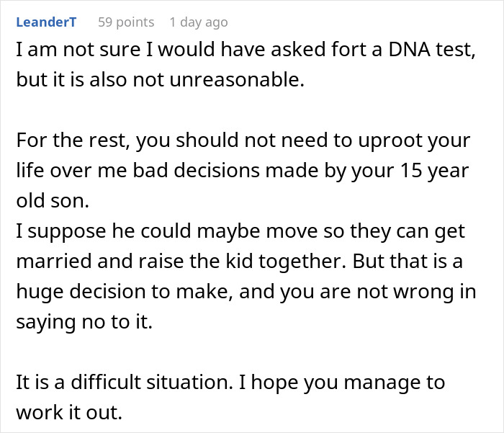
Task: Open the '1 day ago' timestamp permalink
Action: (x=199, y=22)
